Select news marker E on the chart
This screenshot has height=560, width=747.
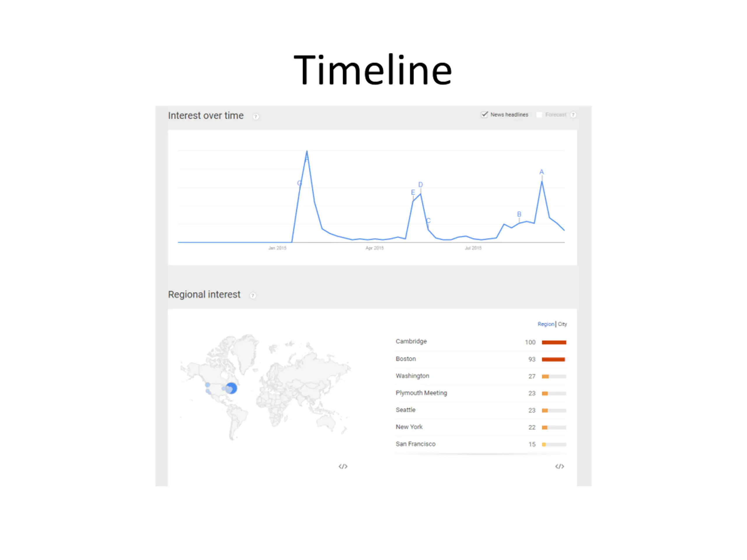point(413,192)
